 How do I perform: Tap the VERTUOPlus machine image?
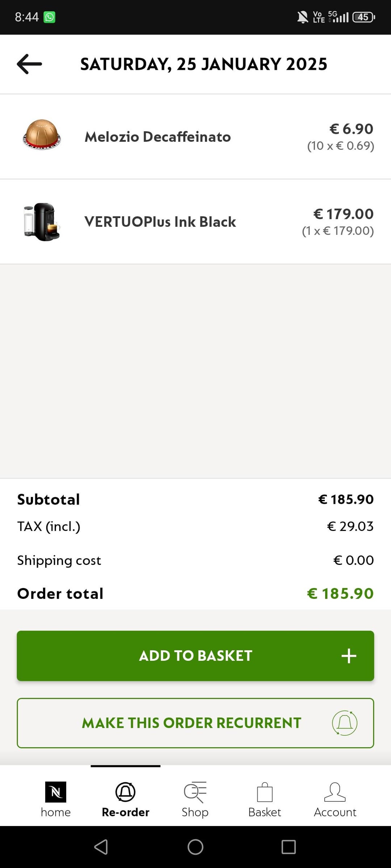tap(42, 222)
